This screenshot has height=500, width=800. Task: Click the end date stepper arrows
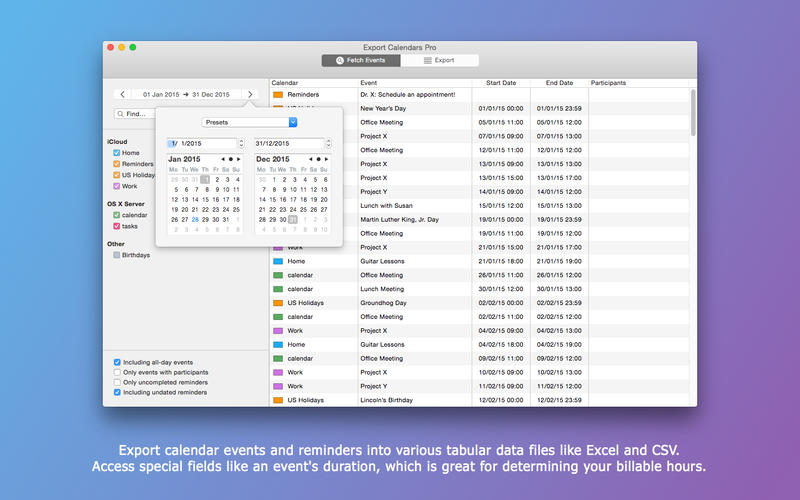click(328, 144)
